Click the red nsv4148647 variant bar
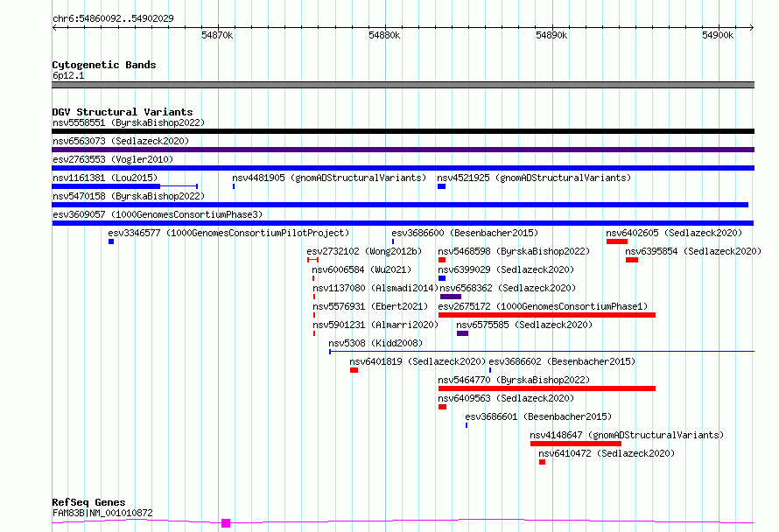The width and height of the screenshot is (779, 532). point(576,444)
